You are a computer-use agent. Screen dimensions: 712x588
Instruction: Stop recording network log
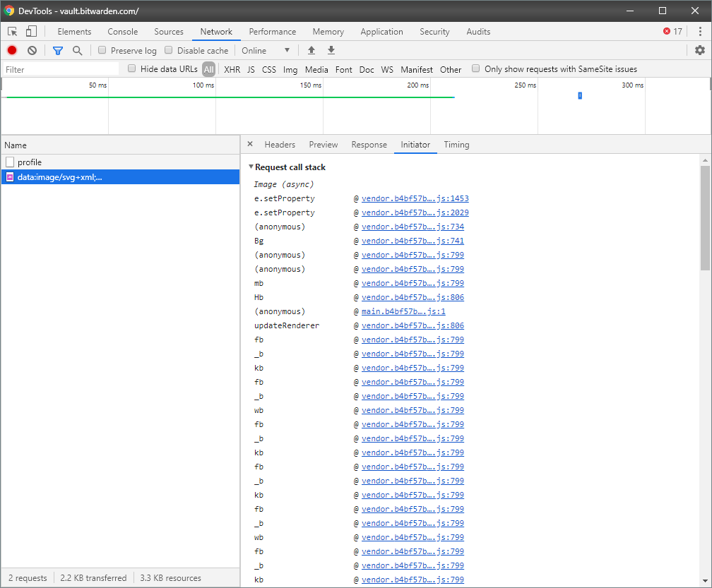click(x=10, y=50)
